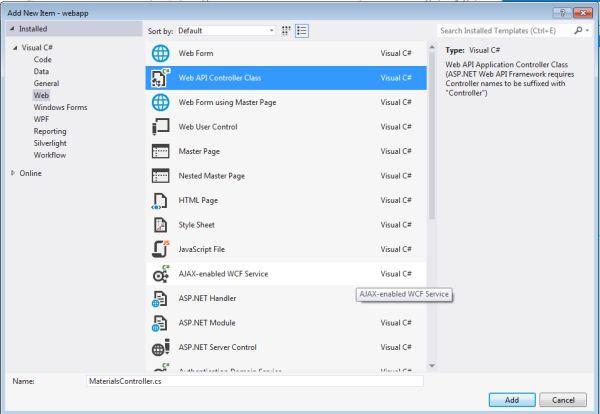Select the ASP.NET Server Control text
The height and width of the screenshot is (414, 600).
(x=217, y=347)
